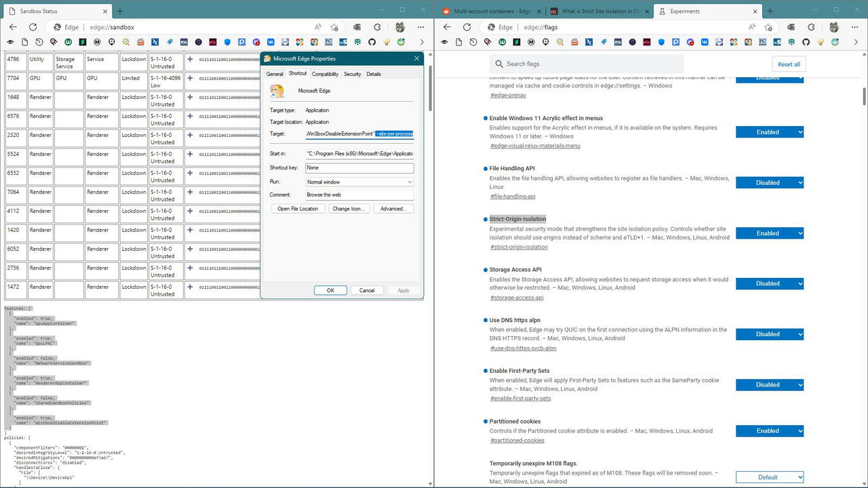Click the Target field in Edge Properties

coord(359,134)
